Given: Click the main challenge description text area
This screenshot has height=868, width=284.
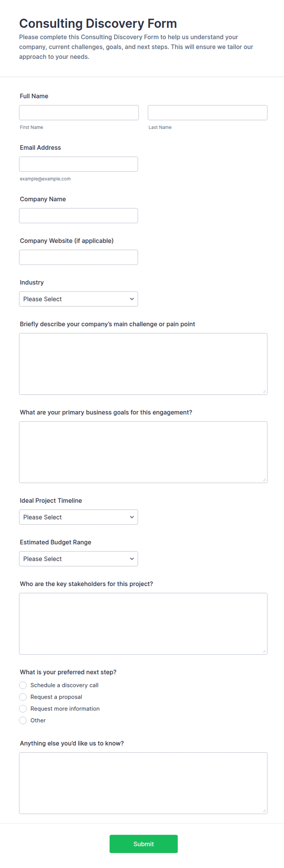Looking at the screenshot, I should tap(143, 364).
